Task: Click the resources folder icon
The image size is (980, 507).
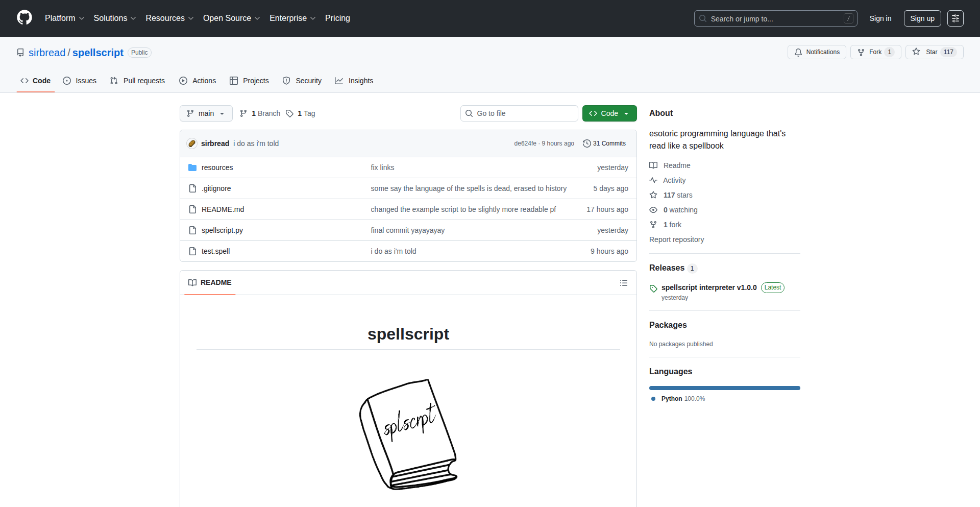Action: [192, 167]
